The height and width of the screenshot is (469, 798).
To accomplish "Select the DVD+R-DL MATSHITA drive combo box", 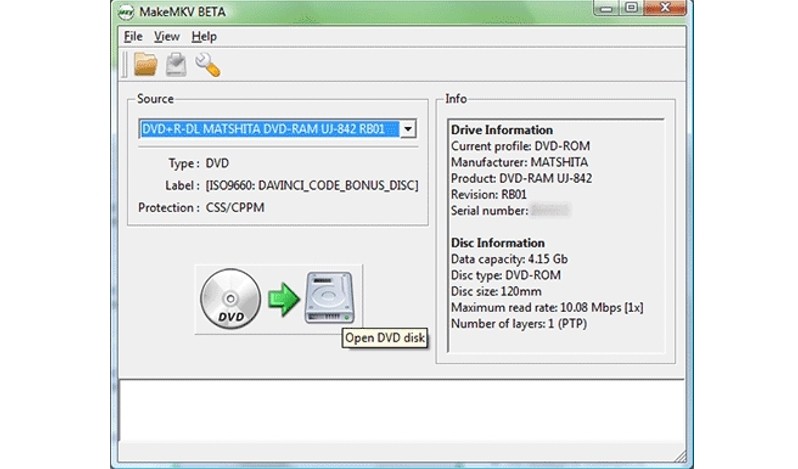I will coord(268,129).
